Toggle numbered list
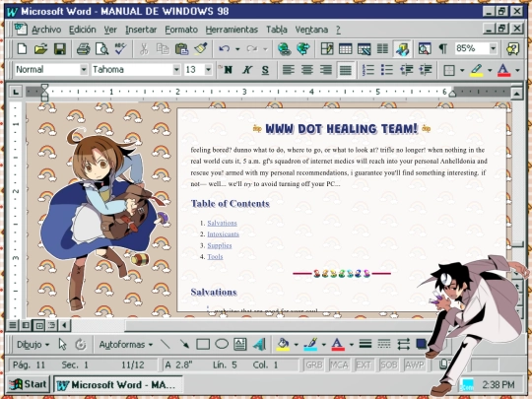532x399 pixels. click(368, 70)
